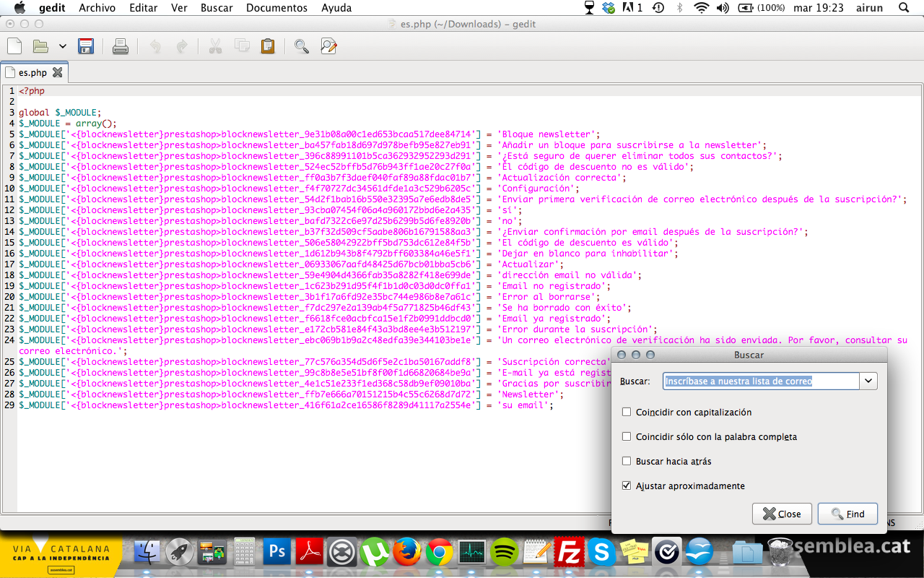Image resolution: width=924 pixels, height=578 pixels.
Task: Click 'su email' string on line 29
Action: (525, 405)
